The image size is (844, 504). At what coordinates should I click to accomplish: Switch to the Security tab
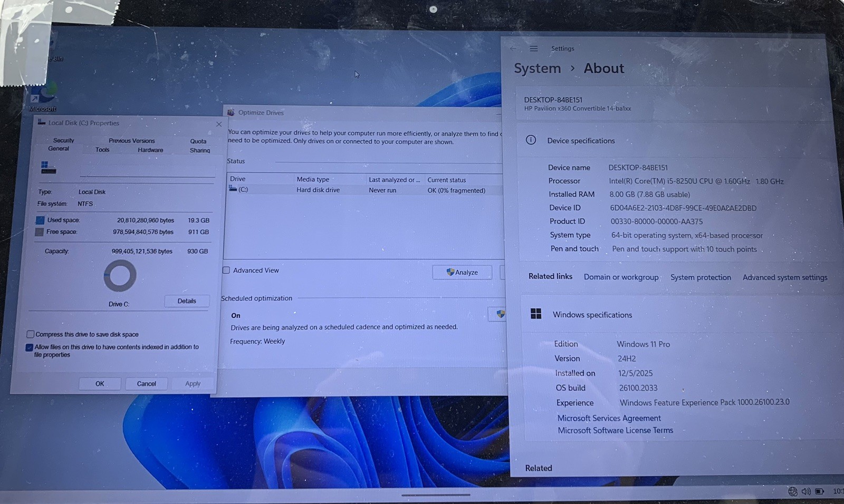63,140
